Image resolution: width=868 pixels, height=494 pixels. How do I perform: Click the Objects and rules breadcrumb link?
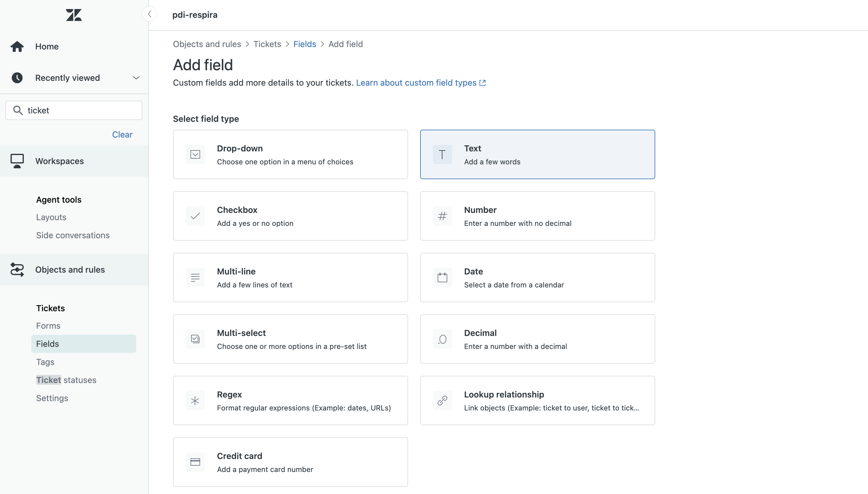coord(207,43)
